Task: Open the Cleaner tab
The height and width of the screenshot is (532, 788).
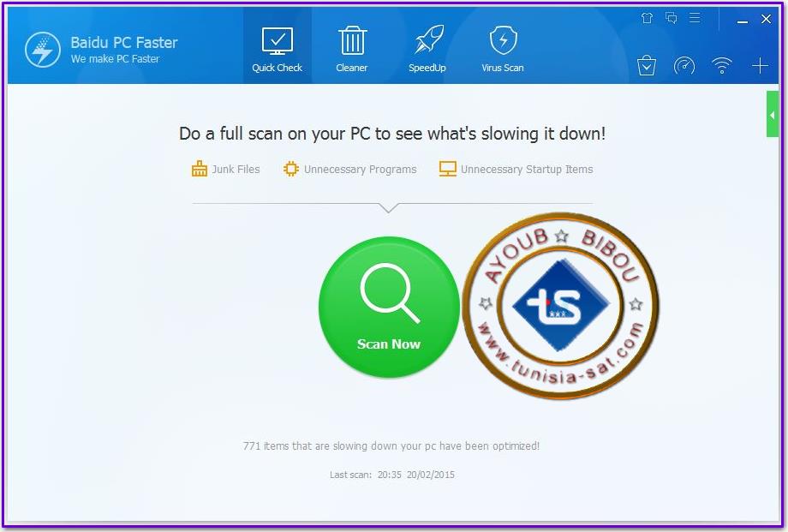Action: pyautogui.click(x=352, y=49)
